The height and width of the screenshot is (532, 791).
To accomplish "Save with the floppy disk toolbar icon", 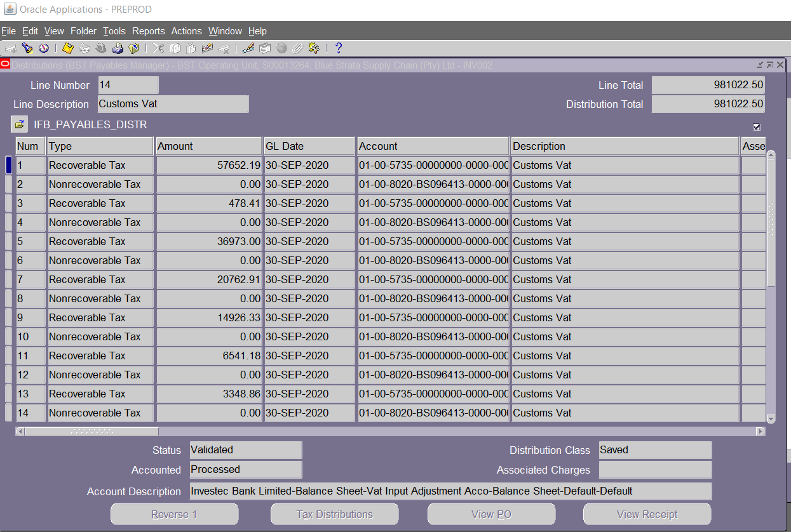I will pos(68,48).
